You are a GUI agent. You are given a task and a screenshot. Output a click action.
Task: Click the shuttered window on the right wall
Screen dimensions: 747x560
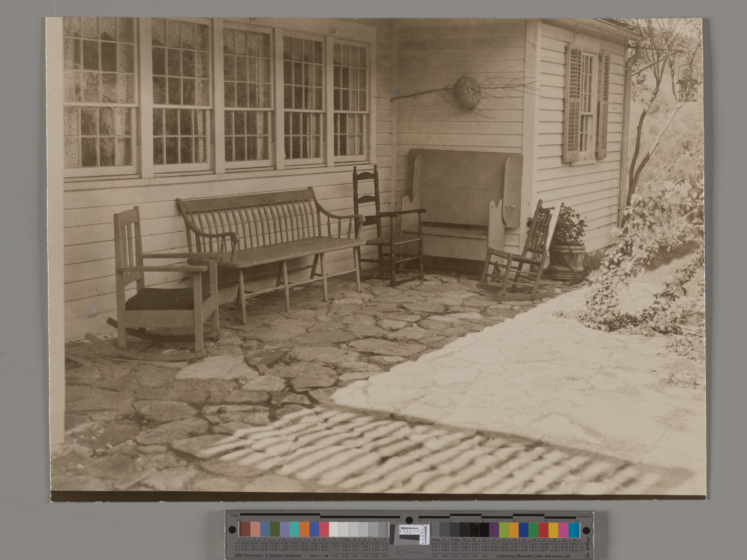tap(587, 104)
